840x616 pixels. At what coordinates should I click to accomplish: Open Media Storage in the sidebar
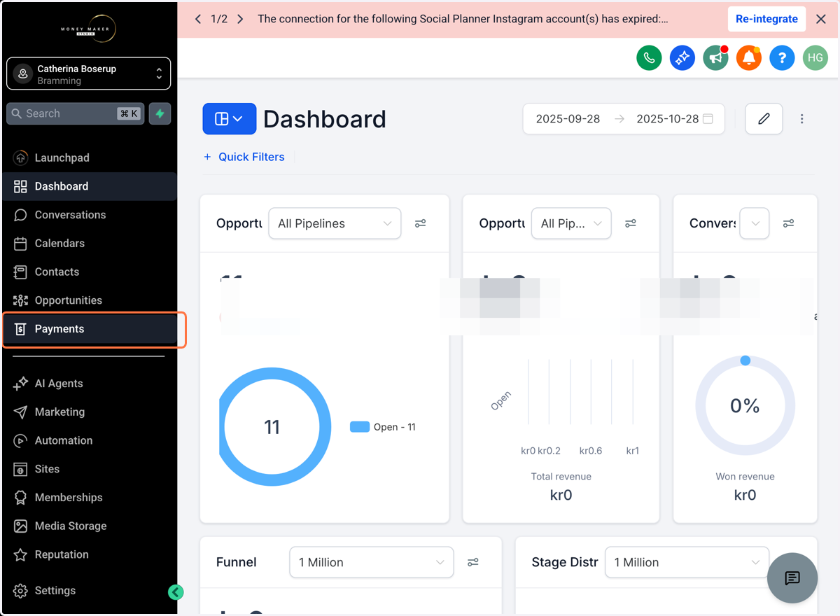coord(88,526)
